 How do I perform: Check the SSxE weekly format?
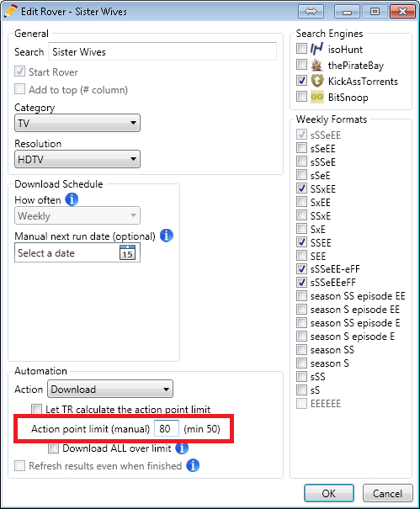click(x=301, y=215)
